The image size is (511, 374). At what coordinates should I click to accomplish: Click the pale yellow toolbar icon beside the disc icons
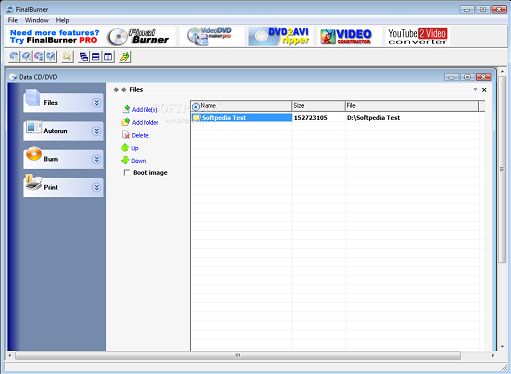coord(67,57)
